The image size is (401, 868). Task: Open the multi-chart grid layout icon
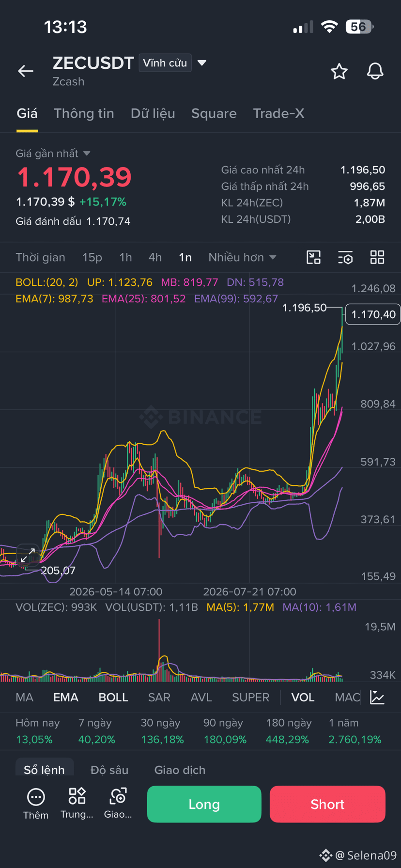(x=377, y=257)
